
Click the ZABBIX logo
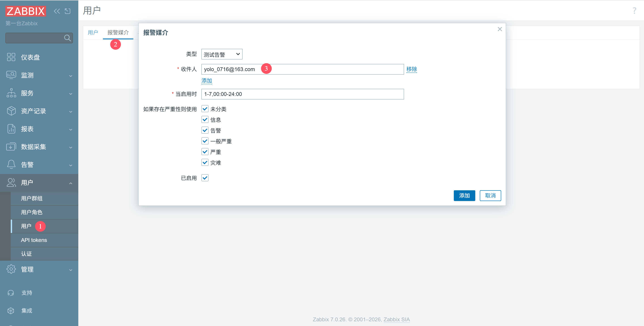26,11
